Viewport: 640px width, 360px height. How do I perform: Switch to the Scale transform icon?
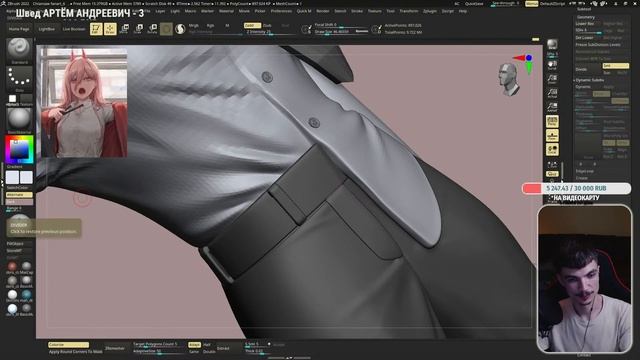pos(138,29)
